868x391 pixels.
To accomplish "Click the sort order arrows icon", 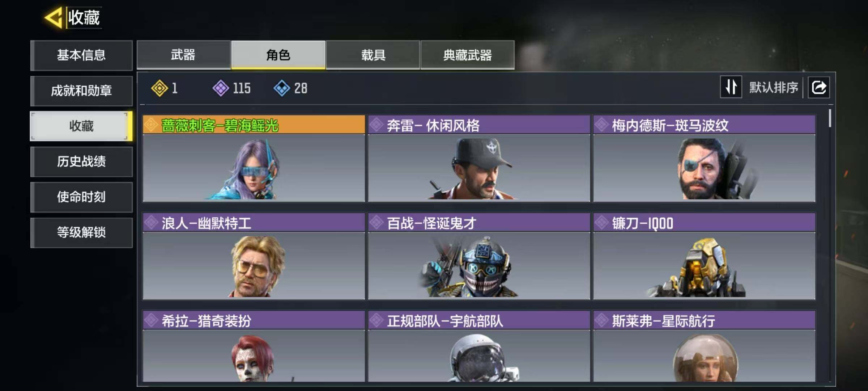I will point(731,87).
